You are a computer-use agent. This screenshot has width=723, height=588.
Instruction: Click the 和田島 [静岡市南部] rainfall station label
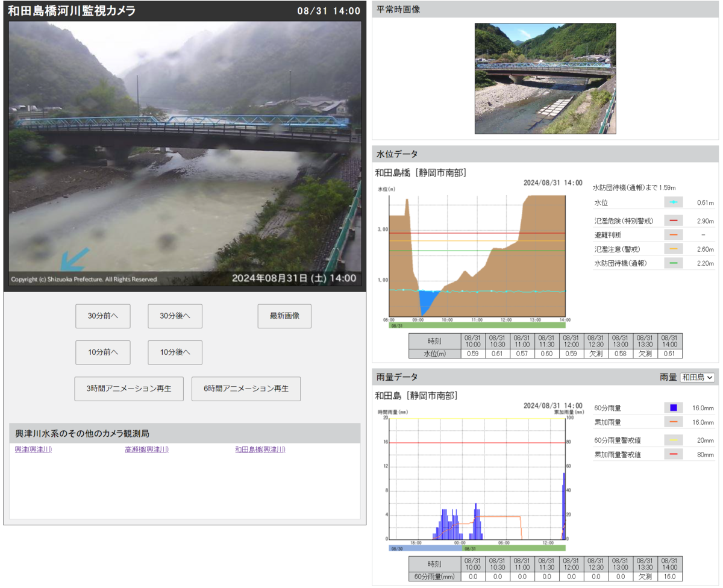pyautogui.click(x=416, y=396)
